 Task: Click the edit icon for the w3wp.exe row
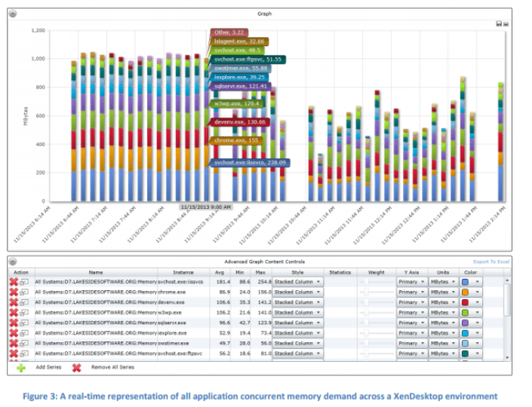click(24, 313)
